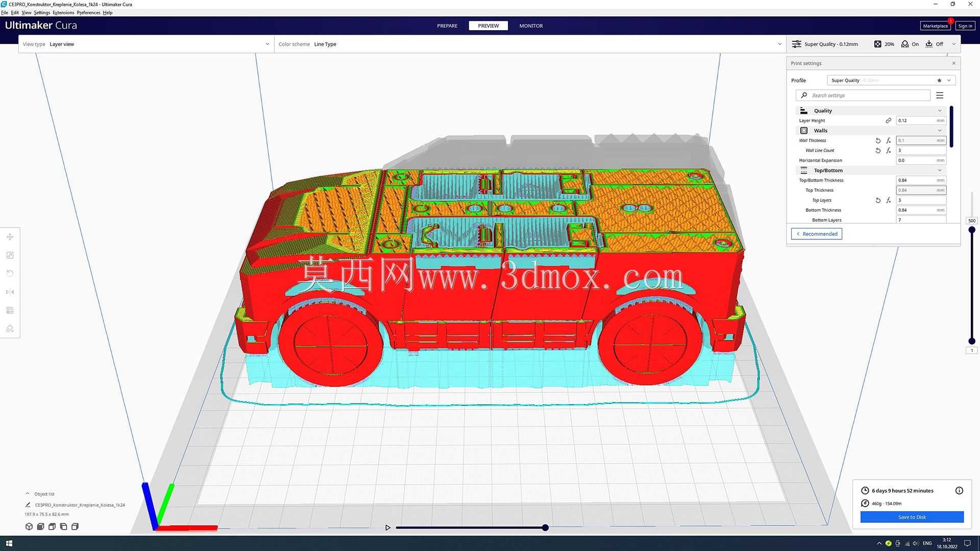
Task: Click the profile star icon
Action: click(x=939, y=80)
